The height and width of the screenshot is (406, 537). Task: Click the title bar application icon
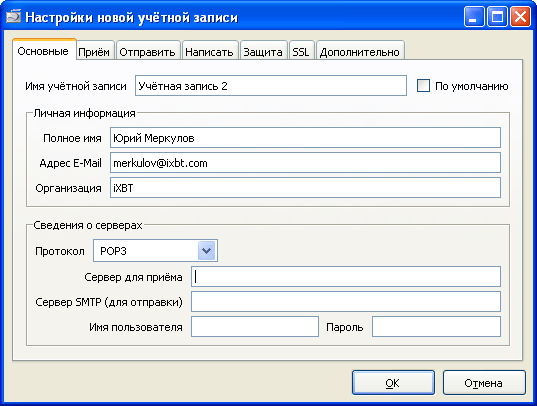pos(14,16)
